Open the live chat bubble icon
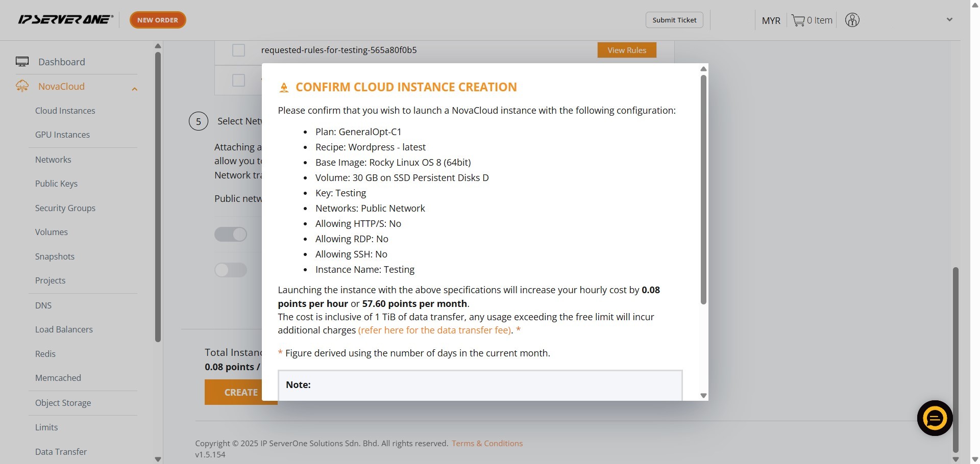The image size is (980, 464). pos(935,418)
